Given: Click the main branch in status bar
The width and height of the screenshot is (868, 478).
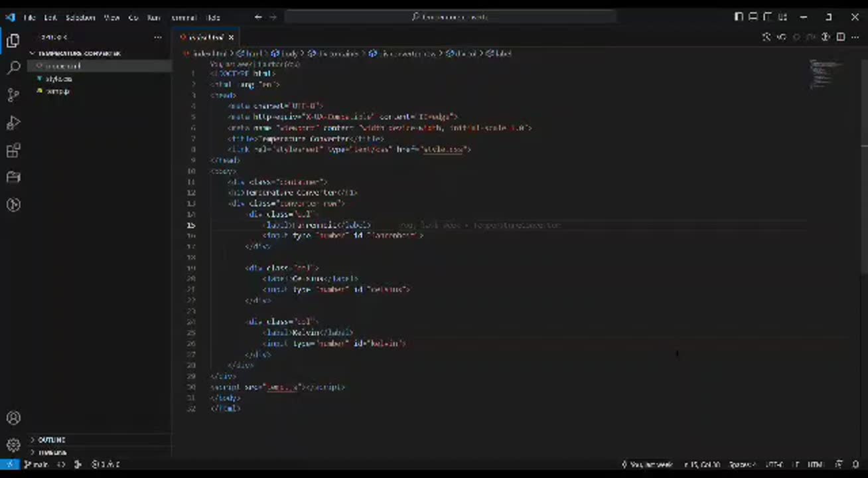Looking at the screenshot, I should tap(36, 465).
